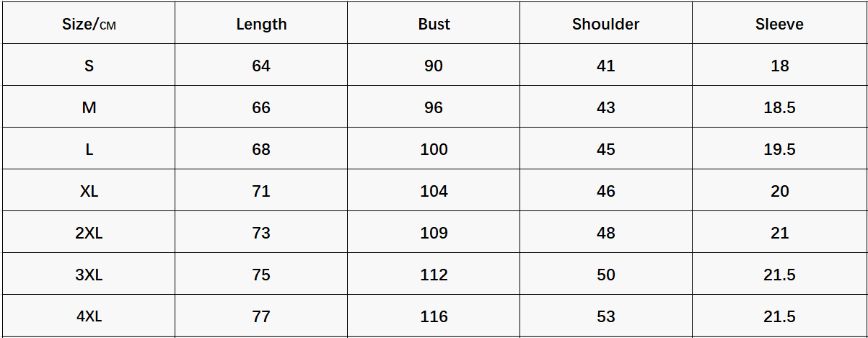Image resolution: width=868 pixels, height=338 pixels.
Task: Select the 2XL size row label
Action: pos(89,233)
